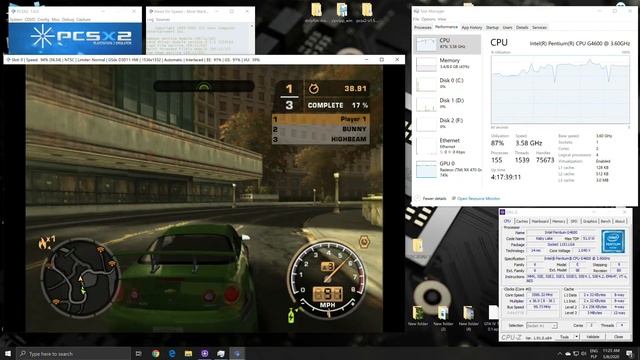
Task: Open the CDVD menu in PCSX2
Action: tap(29, 19)
